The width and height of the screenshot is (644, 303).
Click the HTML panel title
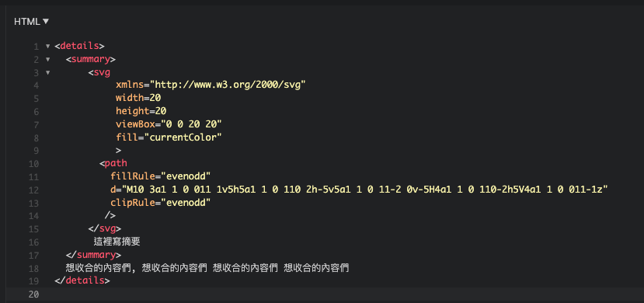27,21
